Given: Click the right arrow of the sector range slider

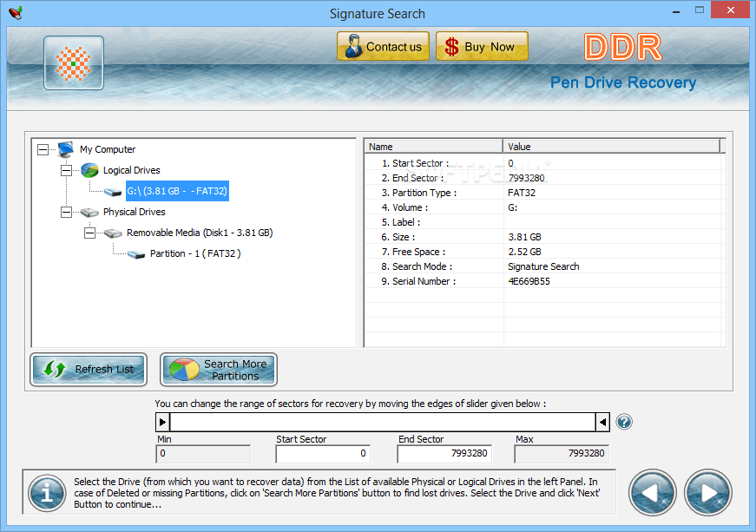Looking at the screenshot, I should coord(602,422).
